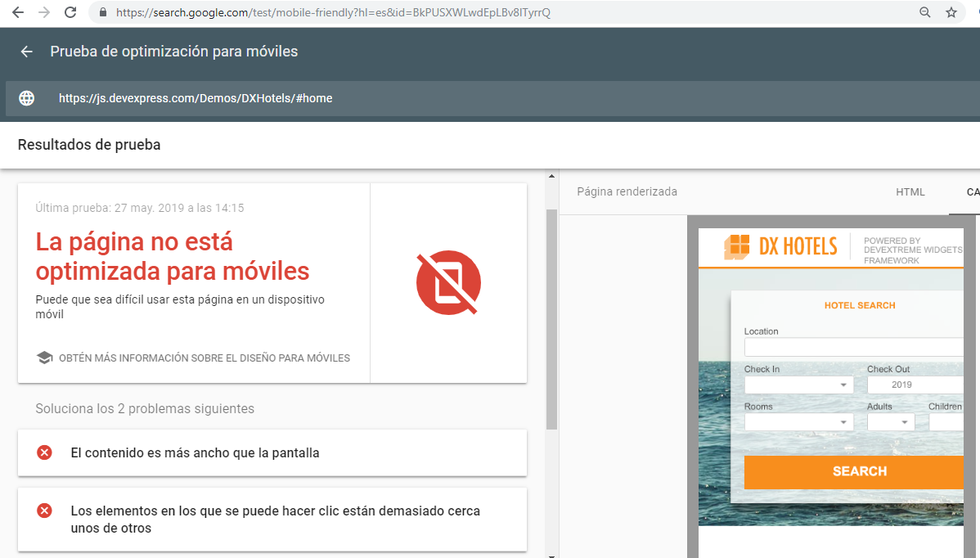The height and width of the screenshot is (558, 980).
Task: Click the red not-mobile-friendly phone icon
Action: pyautogui.click(x=448, y=283)
